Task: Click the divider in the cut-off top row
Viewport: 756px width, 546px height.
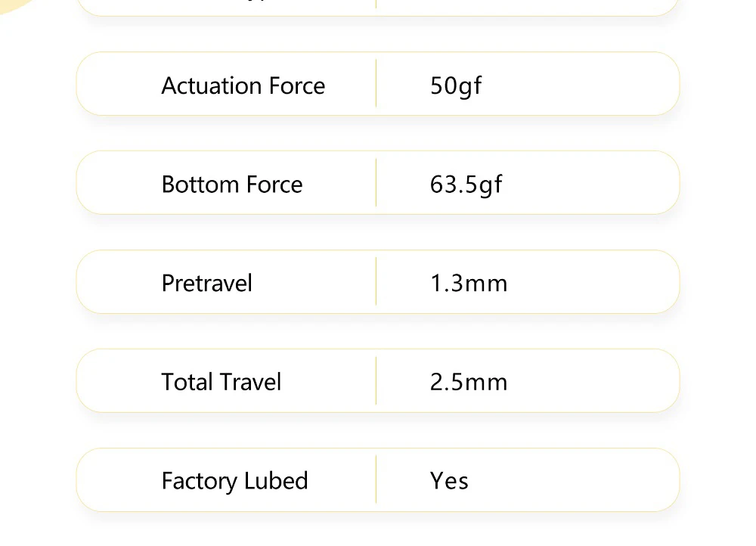Action: tap(376, 4)
